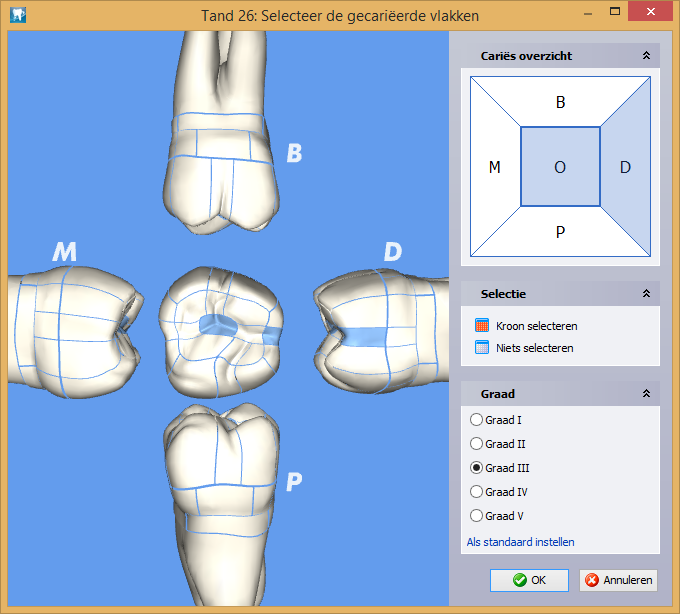Click the dental app icon in title bar
The image size is (680, 614).
click(x=18, y=15)
